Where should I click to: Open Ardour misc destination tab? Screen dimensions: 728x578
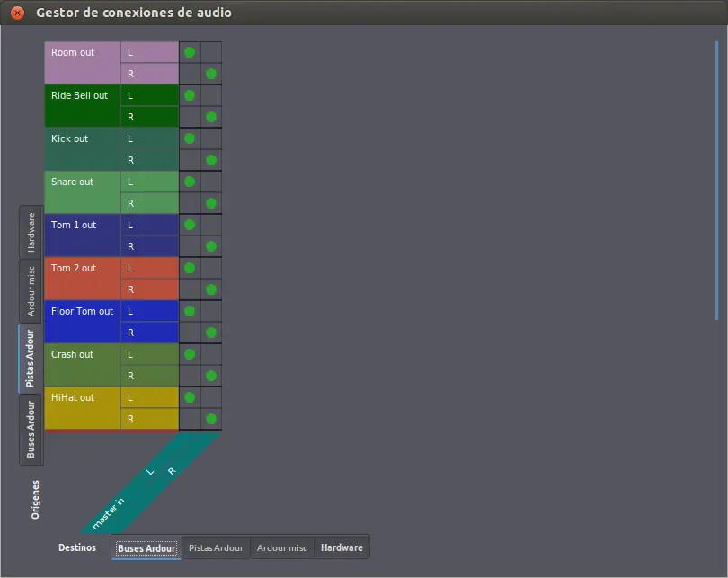point(282,547)
